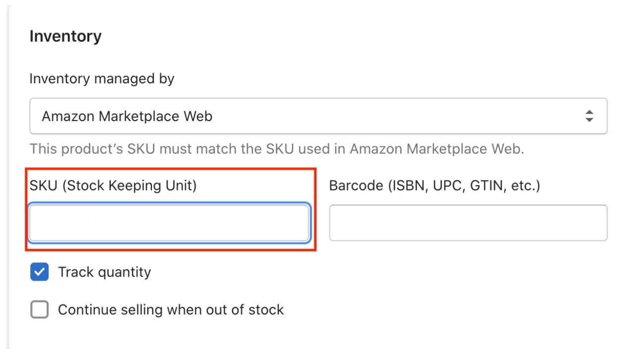The width and height of the screenshot is (625, 364).
Task: Click the Continue selling when out of stock label
Action: click(x=171, y=309)
